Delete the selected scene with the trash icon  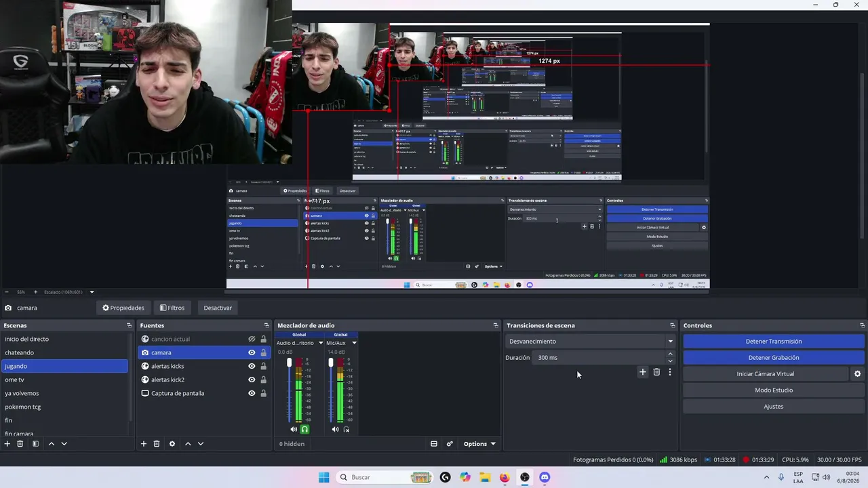20,444
